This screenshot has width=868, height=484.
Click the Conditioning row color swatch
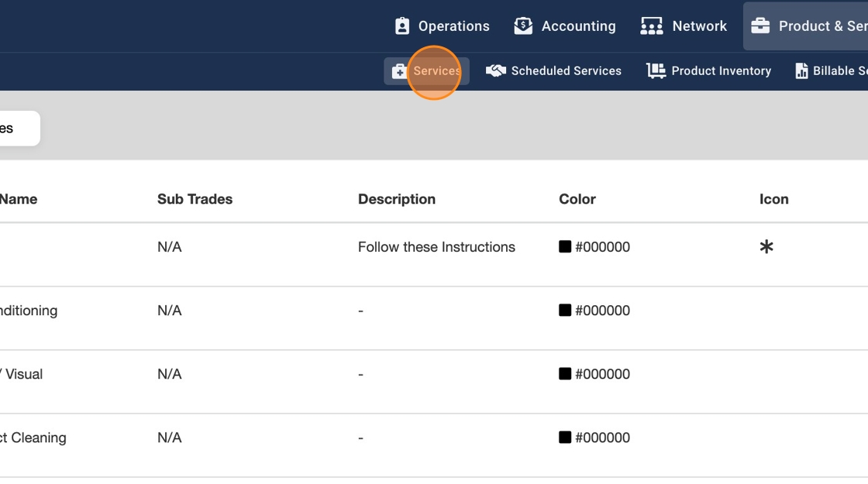pos(565,311)
